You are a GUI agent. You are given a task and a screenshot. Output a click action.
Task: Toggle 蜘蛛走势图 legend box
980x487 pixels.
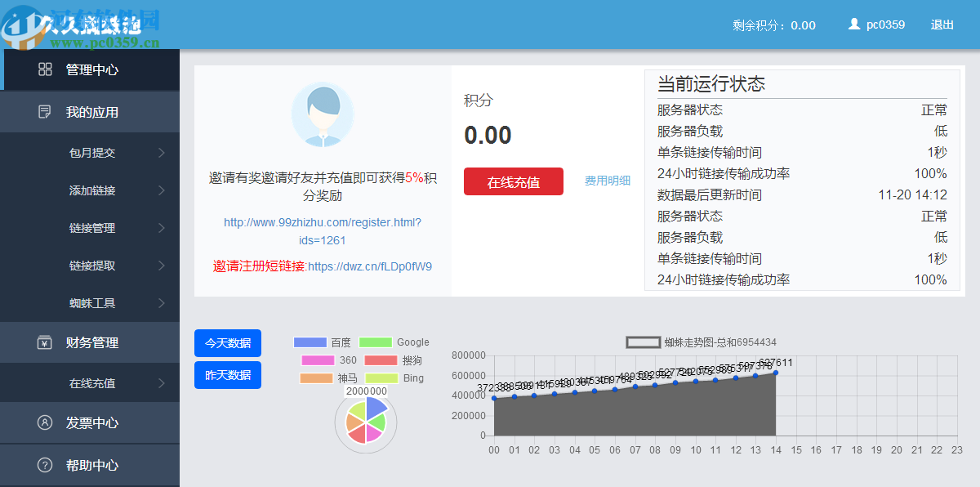[643, 342]
